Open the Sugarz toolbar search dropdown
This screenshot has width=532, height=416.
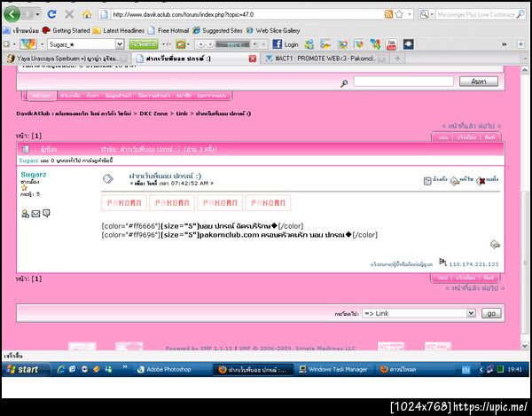[x=120, y=44]
